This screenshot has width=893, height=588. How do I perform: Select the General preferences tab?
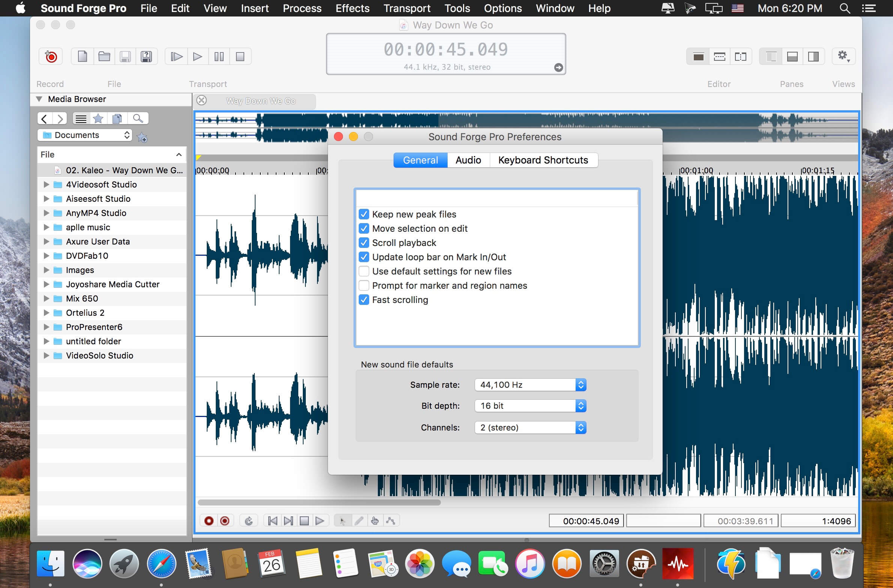(x=420, y=160)
